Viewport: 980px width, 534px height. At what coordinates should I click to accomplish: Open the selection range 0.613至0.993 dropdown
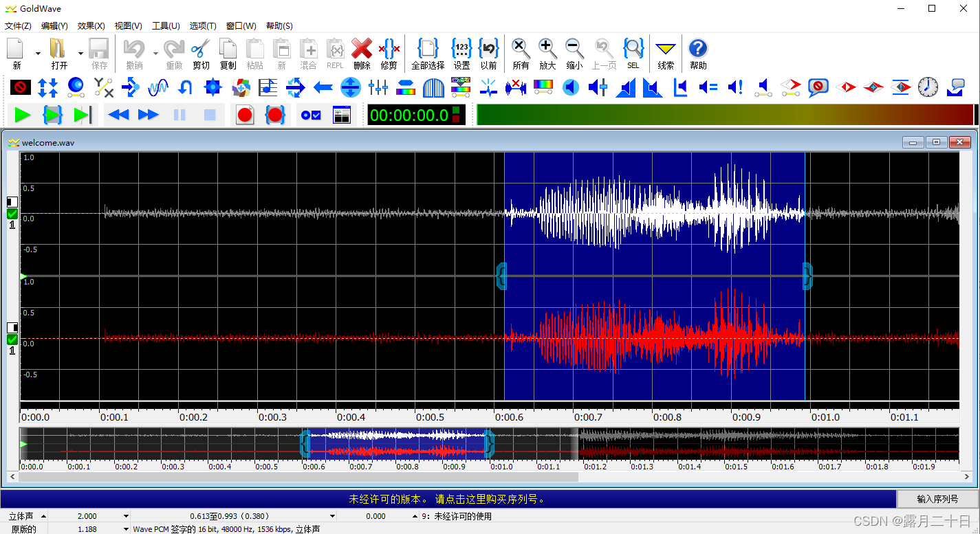point(333,516)
